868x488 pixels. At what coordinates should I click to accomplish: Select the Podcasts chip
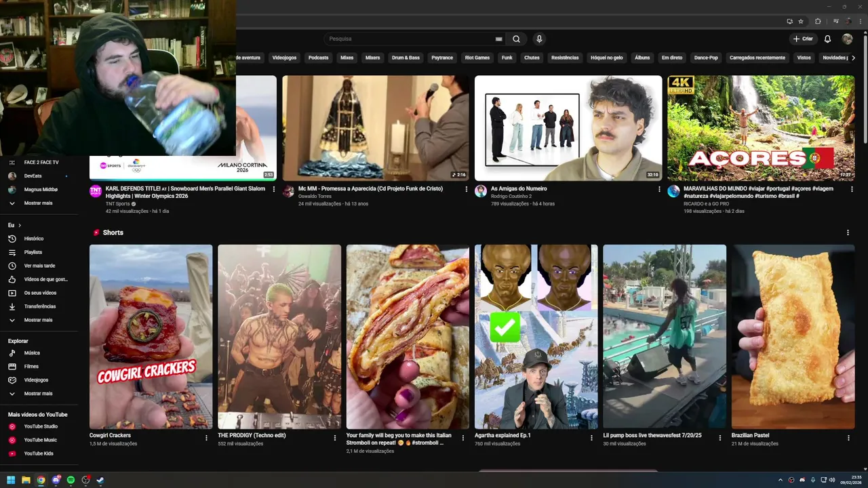(318, 58)
